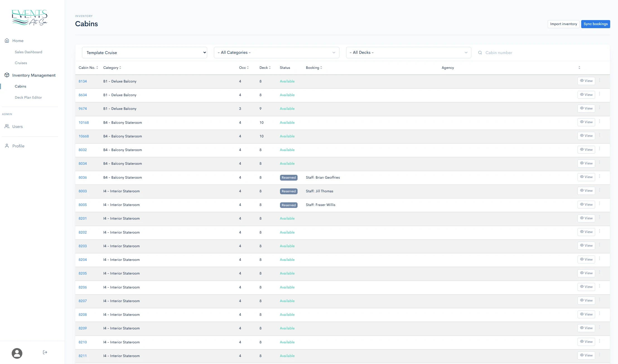Click the search magnifier icon
The image size is (618, 364).
tap(480, 53)
